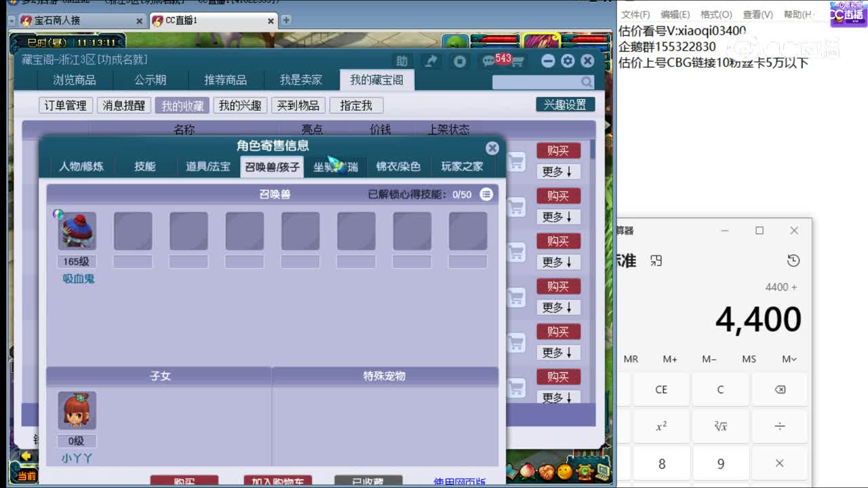
Task: Click the circular refresh icon in the title bar
Action: pos(460,60)
